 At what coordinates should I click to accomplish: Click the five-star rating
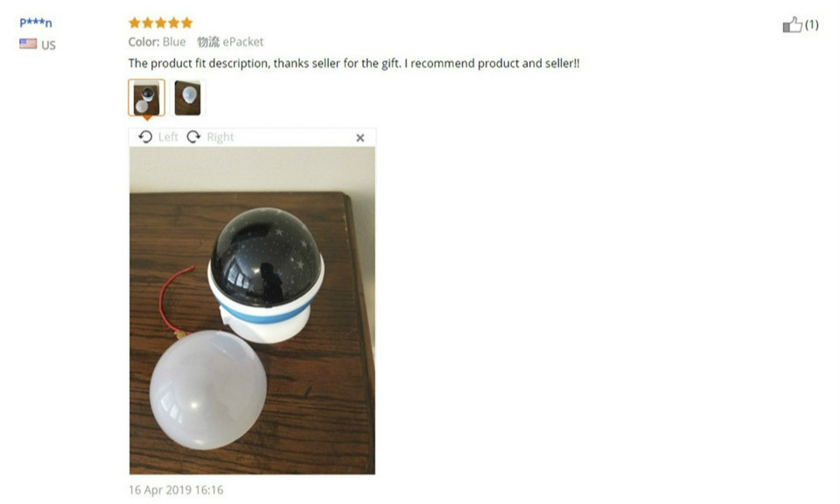pos(161,23)
